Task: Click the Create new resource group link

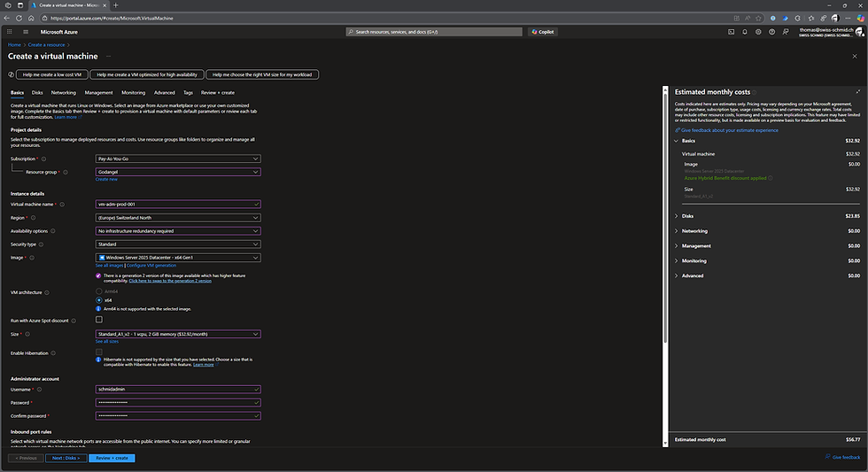Action: click(x=106, y=179)
